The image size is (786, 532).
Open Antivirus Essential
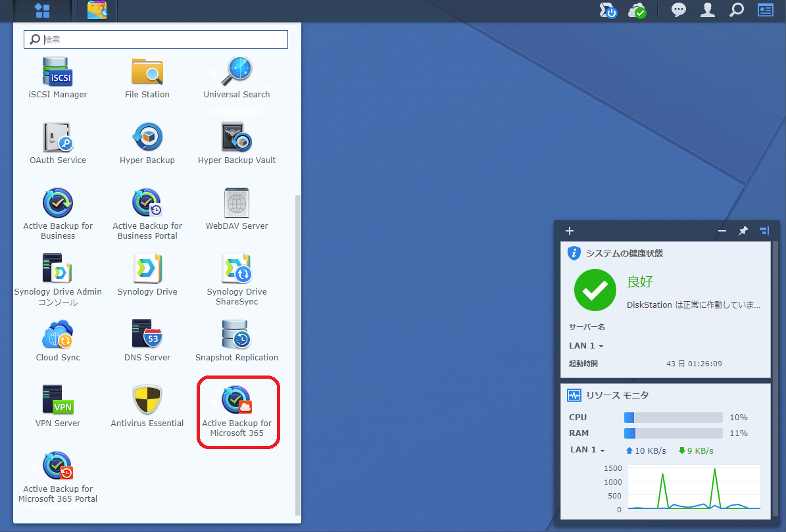[147, 406]
